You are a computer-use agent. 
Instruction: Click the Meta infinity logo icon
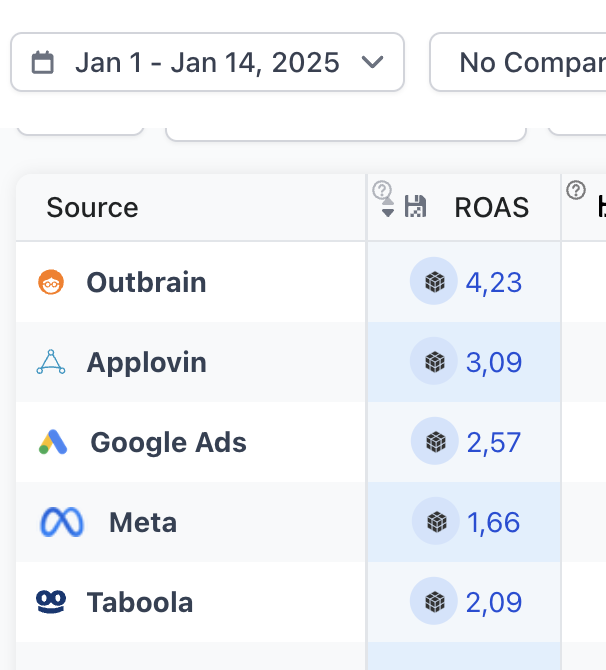62,522
